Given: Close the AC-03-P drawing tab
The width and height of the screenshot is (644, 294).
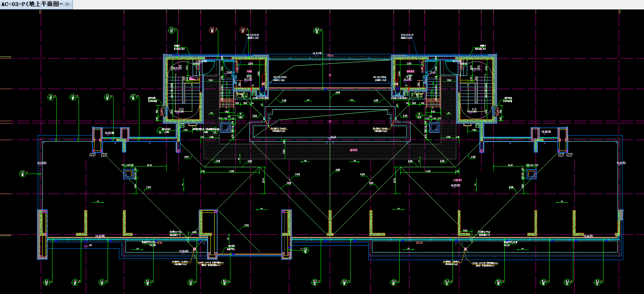Looking at the screenshot, I should pyautogui.click(x=67, y=5).
